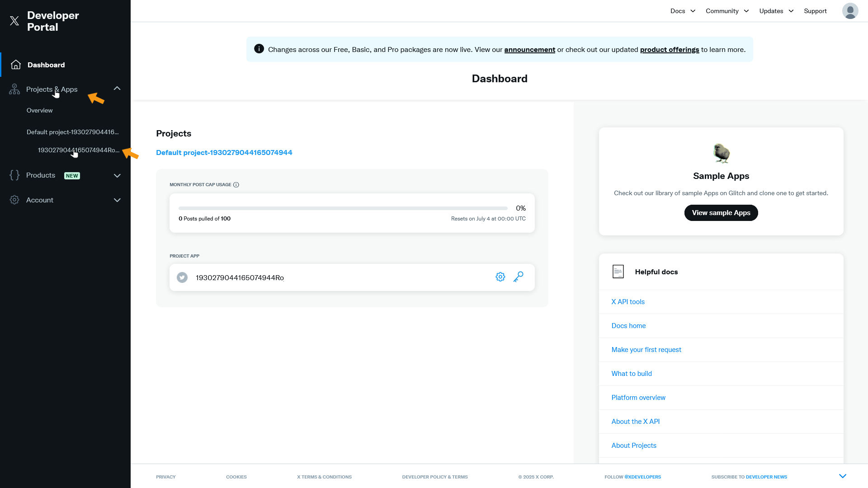Click the Products curly braces icon
The height and width of the screenshot is (488, 868).
[14, 175]
